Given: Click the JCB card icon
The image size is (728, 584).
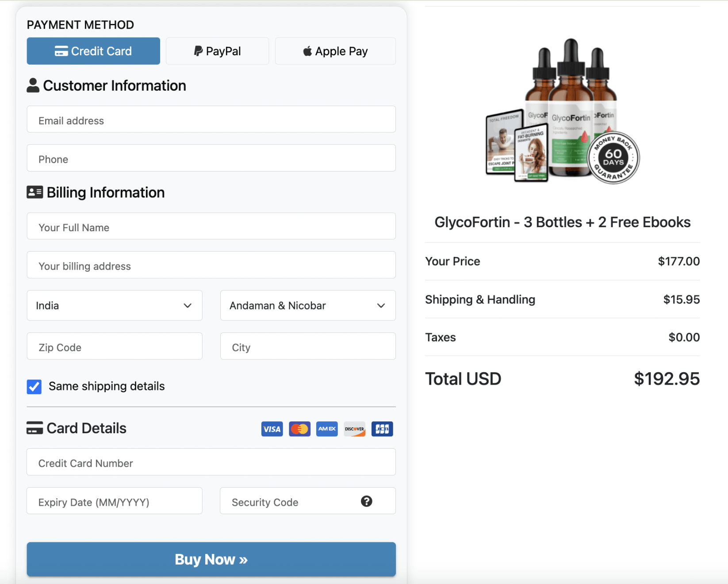Looking at the screenshot, I should tap(382, 429).
